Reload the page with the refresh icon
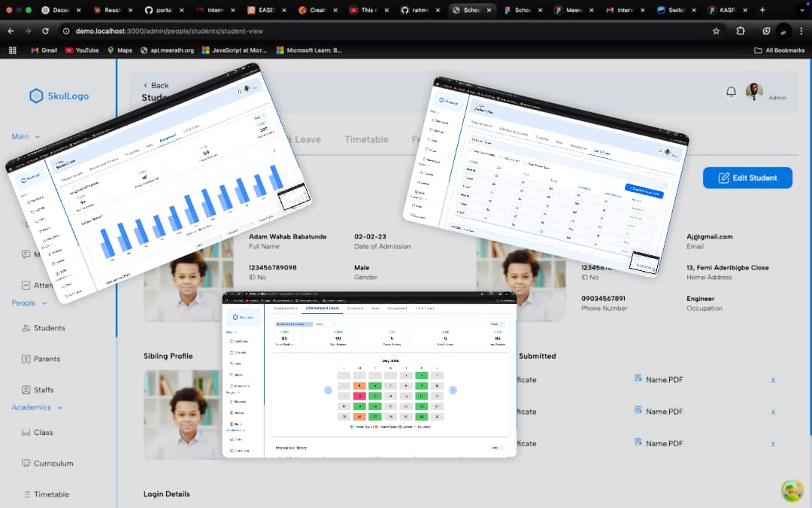812x508 pixels. [x=46, y=31]
